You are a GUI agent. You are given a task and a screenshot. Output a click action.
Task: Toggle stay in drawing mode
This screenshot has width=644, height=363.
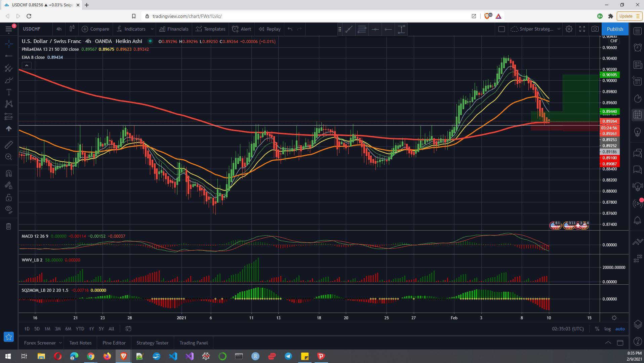point(9,186)
